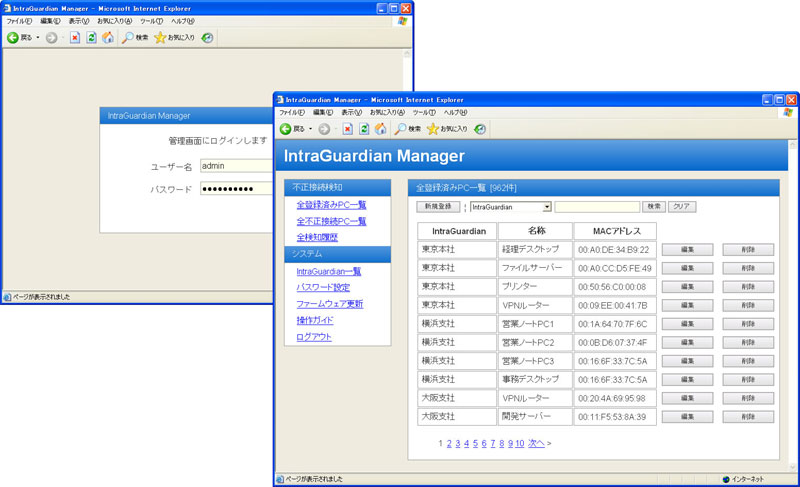Click 削除 button for プリンター row
800x487 pixels.
click(748, 287)
